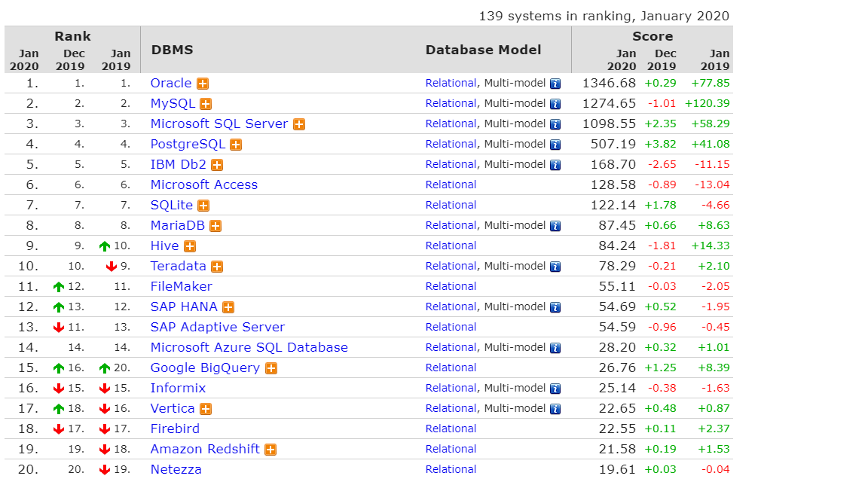Open the Microsoft Azure SQL Database link
The image size is (868, 488).
coord(249,347)
